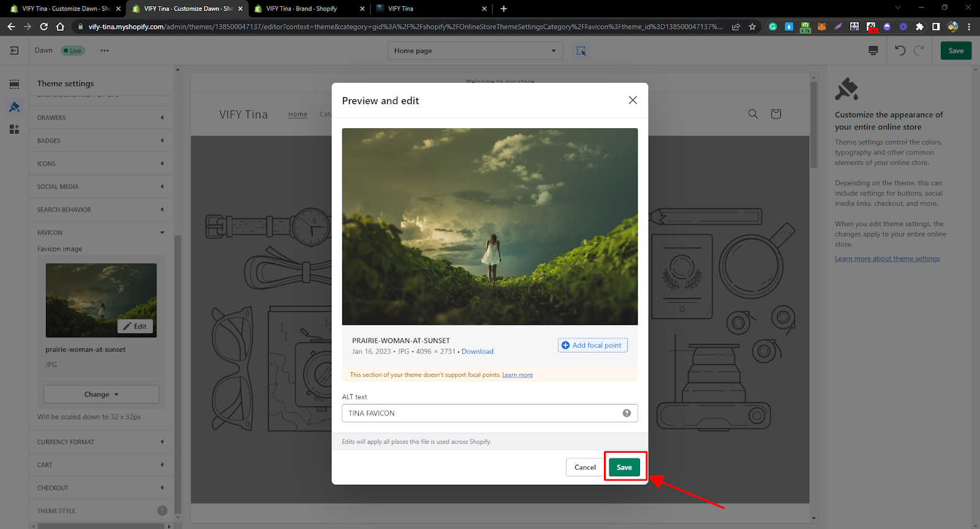Open a new browser tab with plus
Image resolution: width=980 pixels, height=529 pixels.
click(503, 9)
